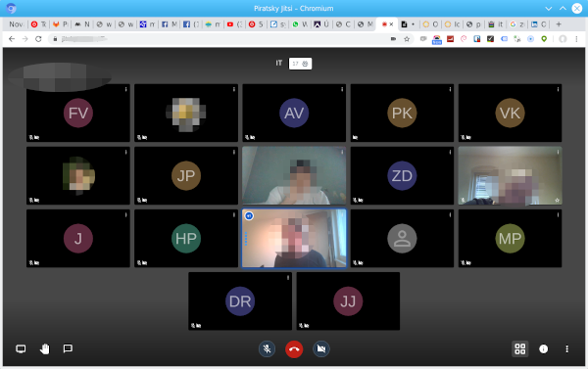Screen dimensions: 588x369
Task: Reload the current page
Action: click(x=38, y=39)
